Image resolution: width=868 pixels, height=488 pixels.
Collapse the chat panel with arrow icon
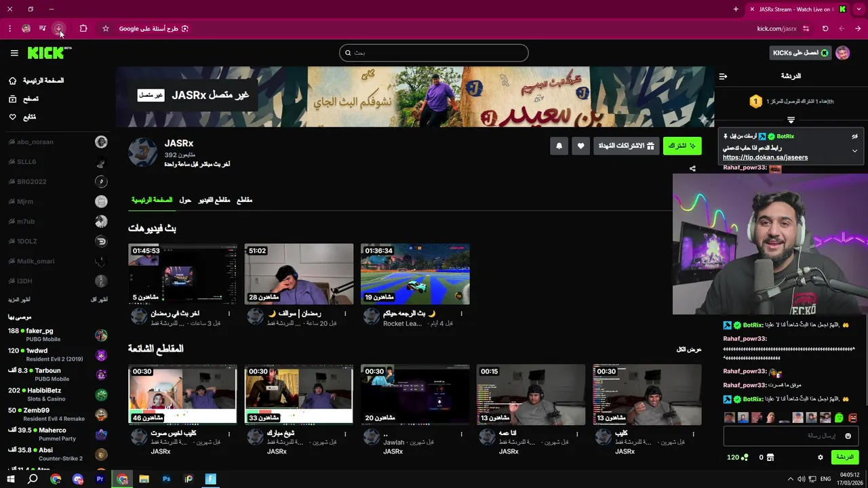coord(723,76)
